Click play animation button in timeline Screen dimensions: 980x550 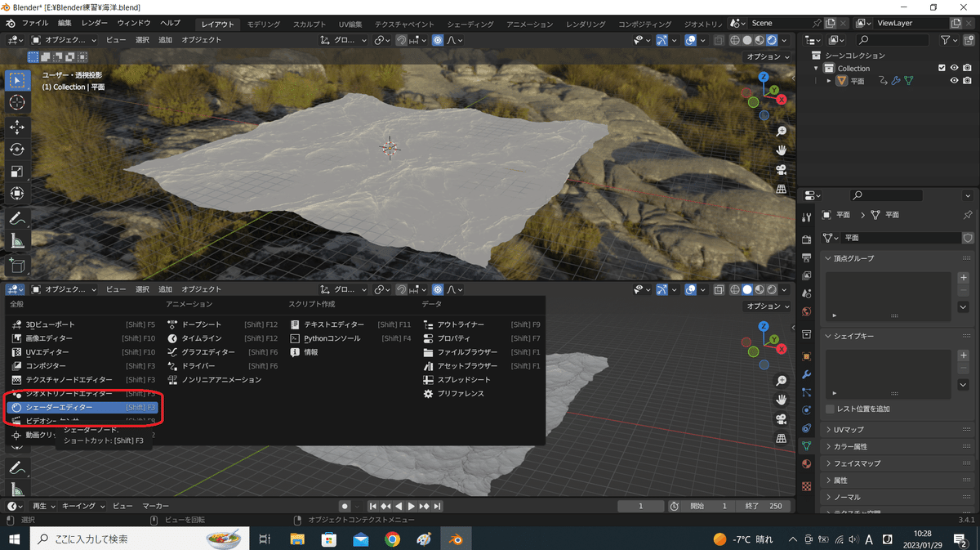pyautogui.click(x=412, y=506)
